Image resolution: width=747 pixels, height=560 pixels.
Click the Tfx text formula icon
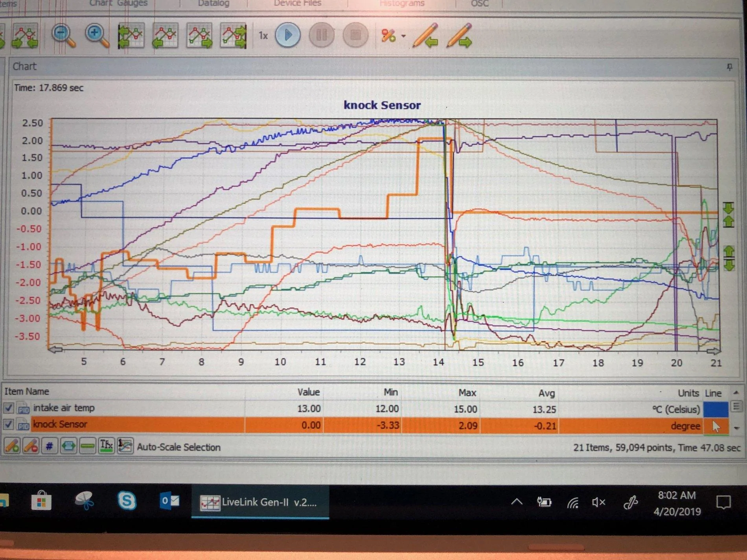coord(106,446)
